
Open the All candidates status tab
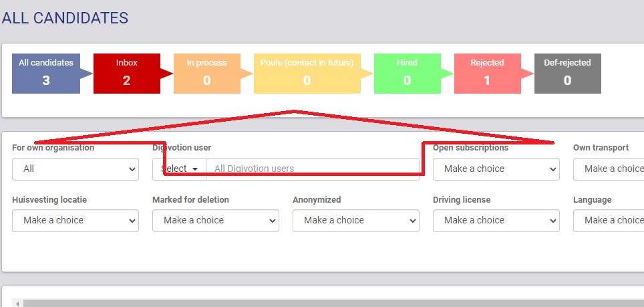45,73
